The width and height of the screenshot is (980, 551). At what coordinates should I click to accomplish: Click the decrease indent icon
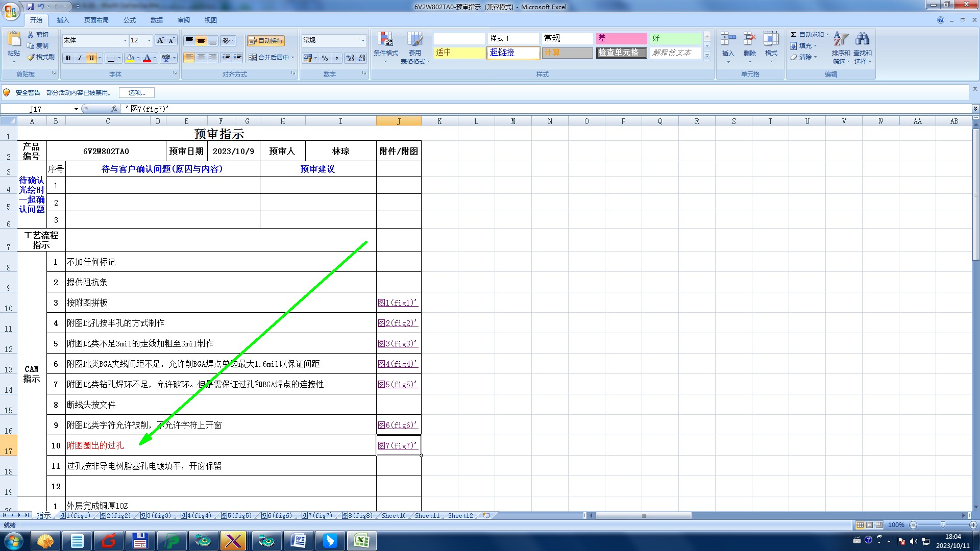click(226, 58)
